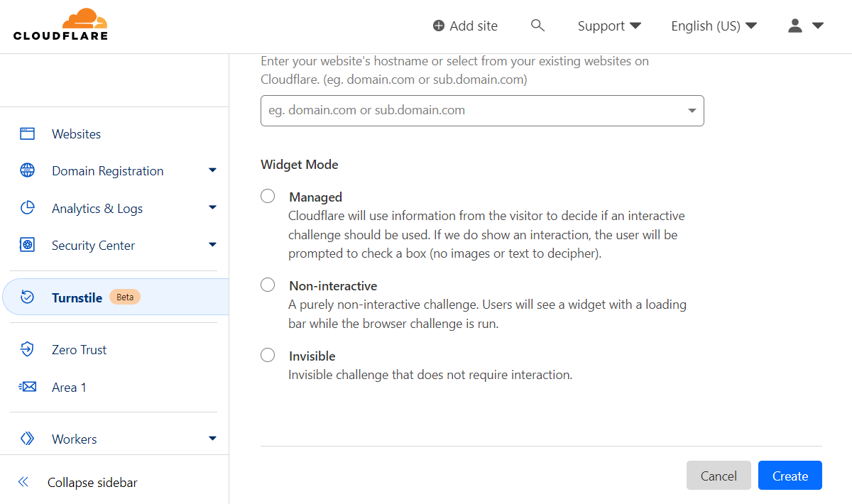Collapse the sidebar
Viewport: 852px width, 504px height.
92,482
